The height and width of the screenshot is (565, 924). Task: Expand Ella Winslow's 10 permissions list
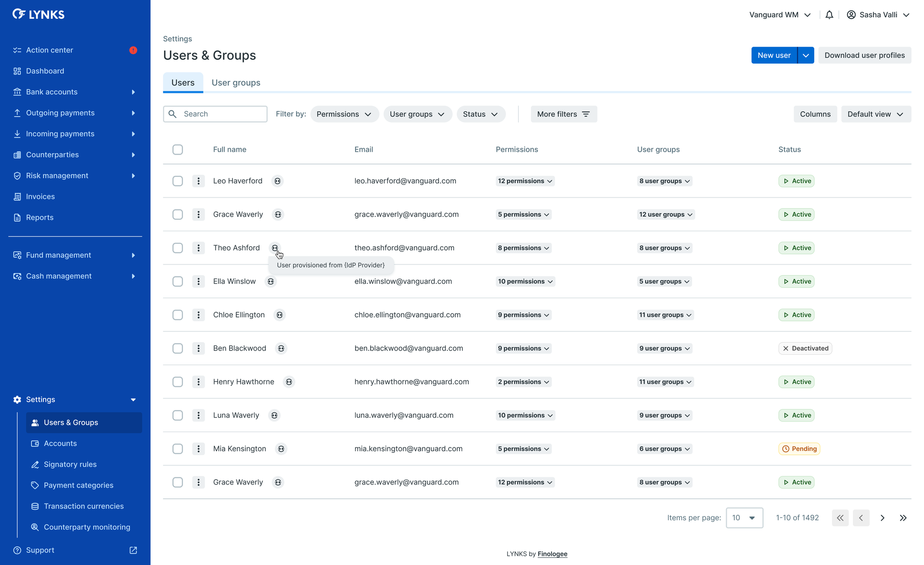[x=525, y=281]
